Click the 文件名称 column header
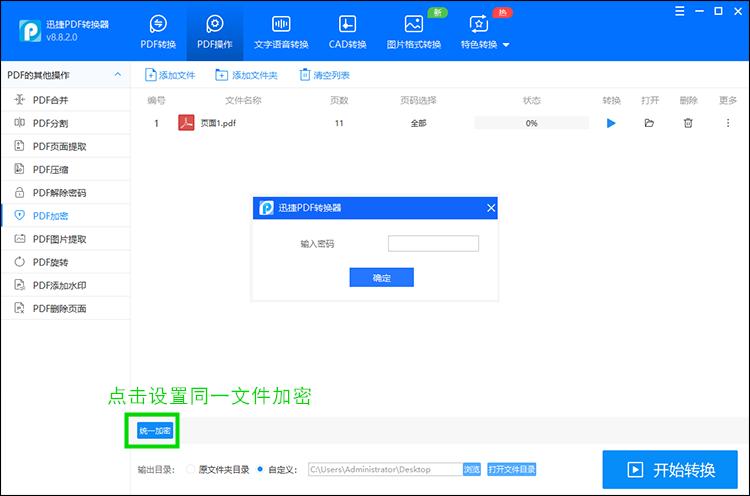The width and height of the screenshot is (750, 496). pyautogui.click(x=243, y=100)
